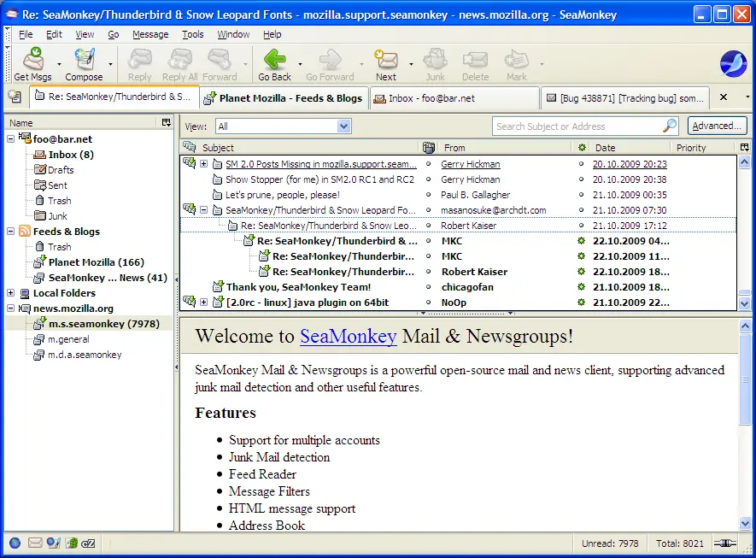756x558 pixels.
Task: Collapse the Snow Leopard Fonts thread
Action: point(203,210)
